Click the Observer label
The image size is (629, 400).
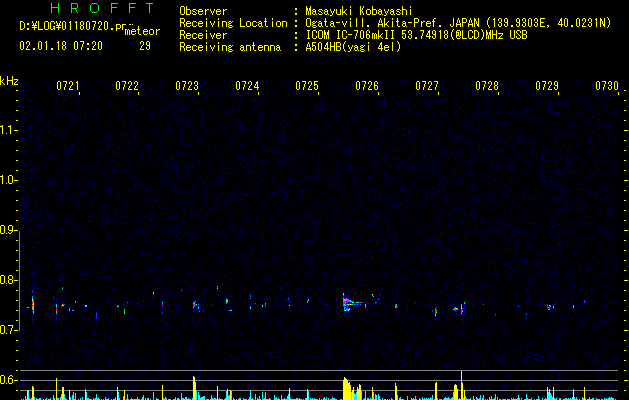203,11
